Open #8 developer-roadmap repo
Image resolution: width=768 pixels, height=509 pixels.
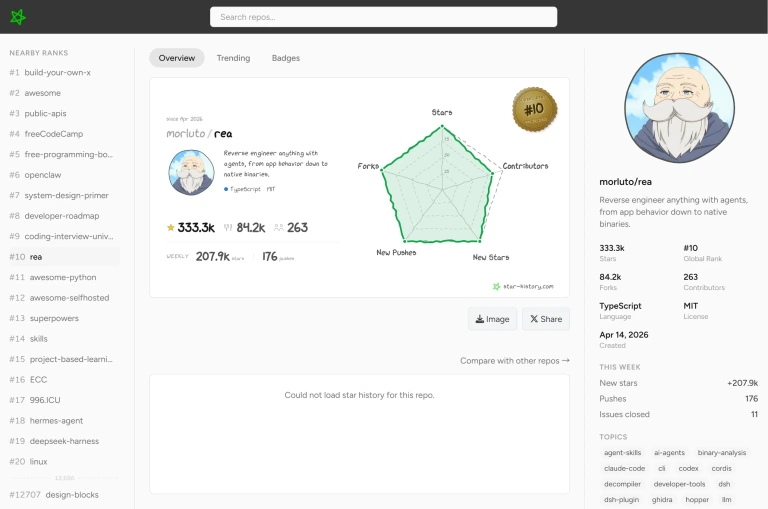[64, 216]
